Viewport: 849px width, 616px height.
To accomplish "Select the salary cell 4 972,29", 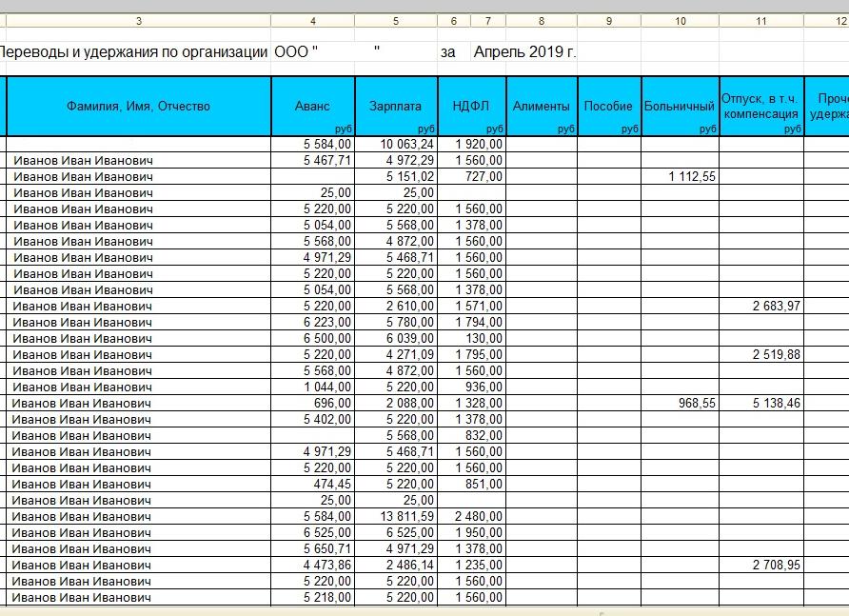I will tap(396, 160).
